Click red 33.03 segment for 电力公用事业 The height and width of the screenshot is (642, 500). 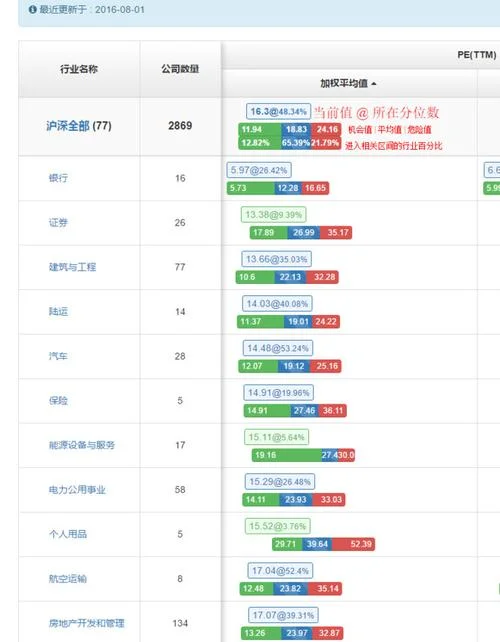(329, 500)
